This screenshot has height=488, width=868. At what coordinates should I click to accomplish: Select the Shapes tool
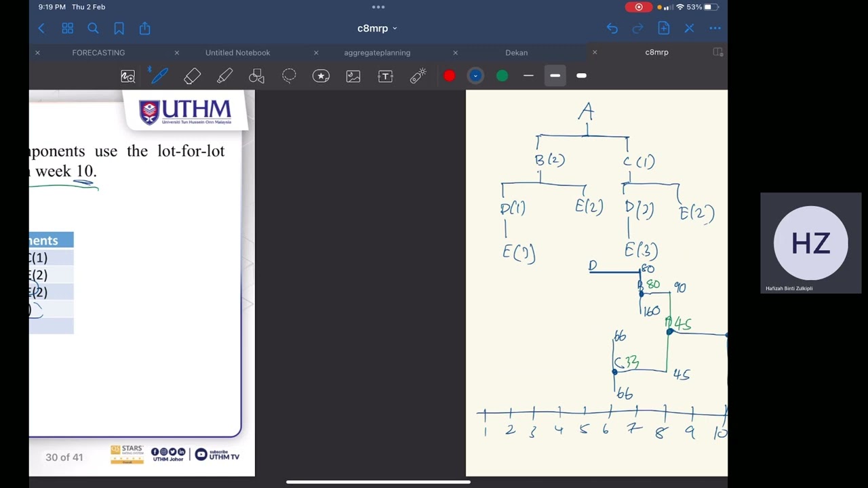tap(256, 76)
